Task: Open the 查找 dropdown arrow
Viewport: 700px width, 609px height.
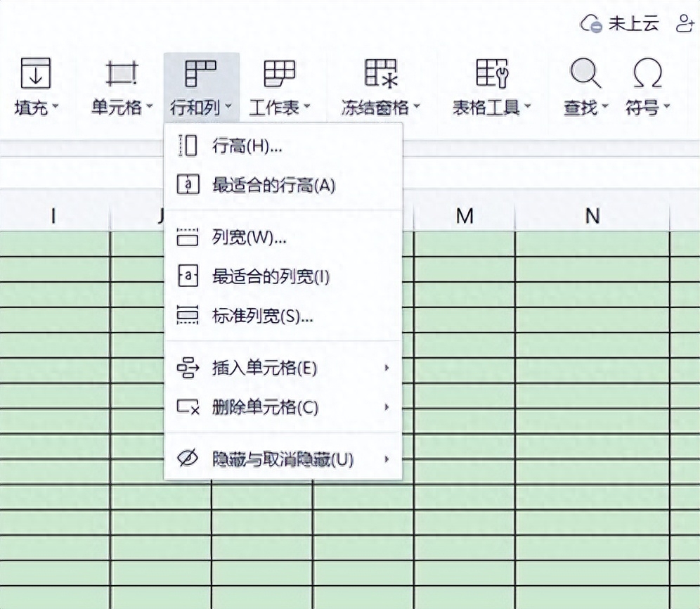Action: [605, 106]
